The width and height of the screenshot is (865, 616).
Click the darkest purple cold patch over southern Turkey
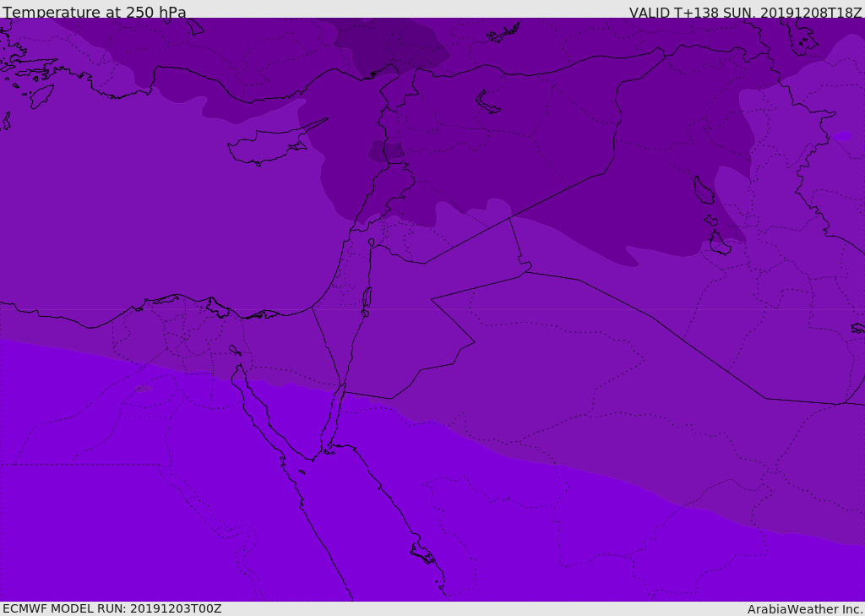tap(390, 47)
